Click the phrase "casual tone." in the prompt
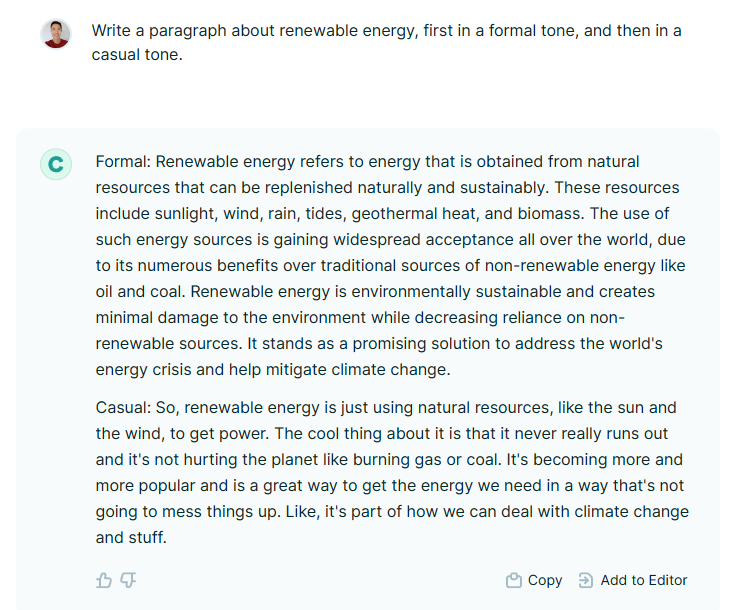 (137, 55)
